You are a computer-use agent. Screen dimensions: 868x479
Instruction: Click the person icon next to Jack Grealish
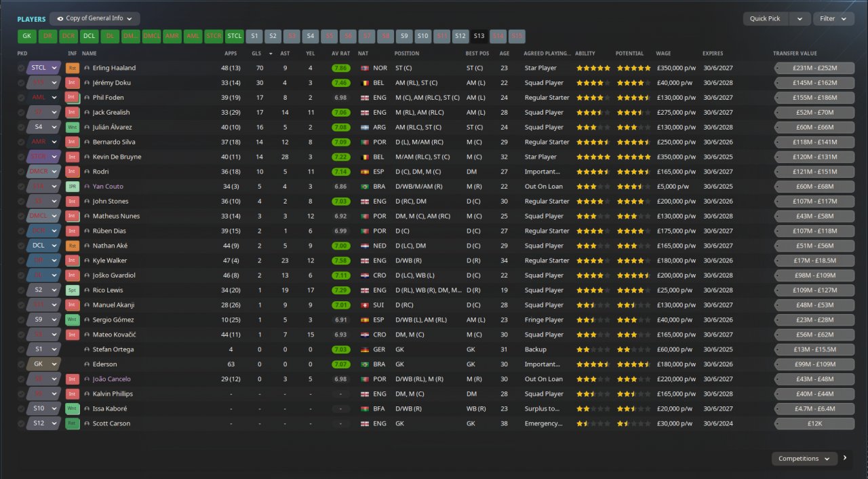pyautogui.click(x=87, y=113)
